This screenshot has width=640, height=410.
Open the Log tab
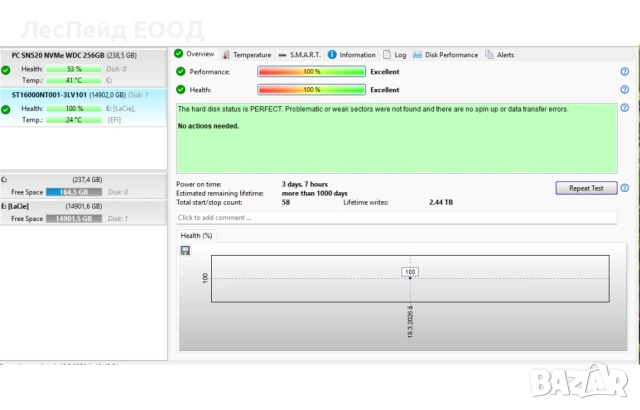pos(395,55)
